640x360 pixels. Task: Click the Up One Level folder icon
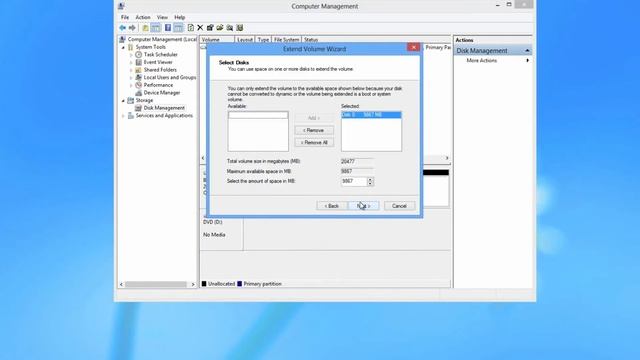coord(145,28)
